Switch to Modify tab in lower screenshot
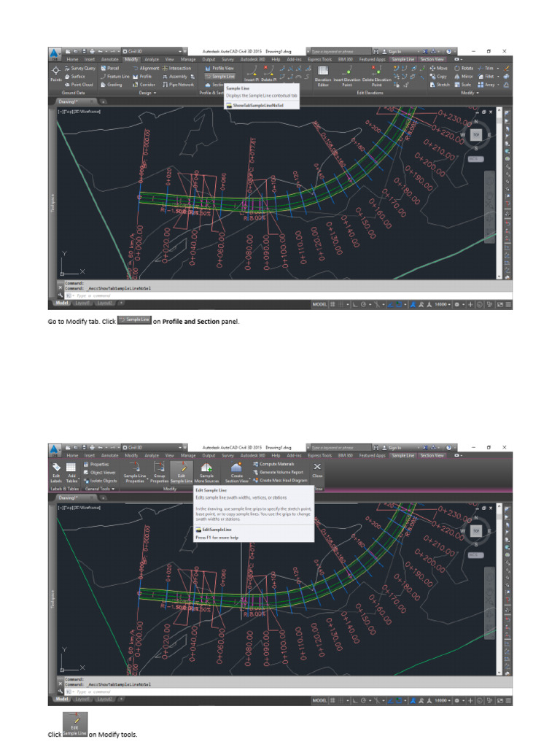This screenshot has width=560, height=747. coord(131,455)
